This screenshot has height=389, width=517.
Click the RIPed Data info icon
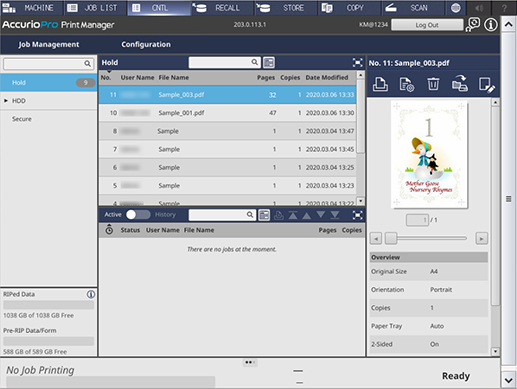tap(91, 294)
